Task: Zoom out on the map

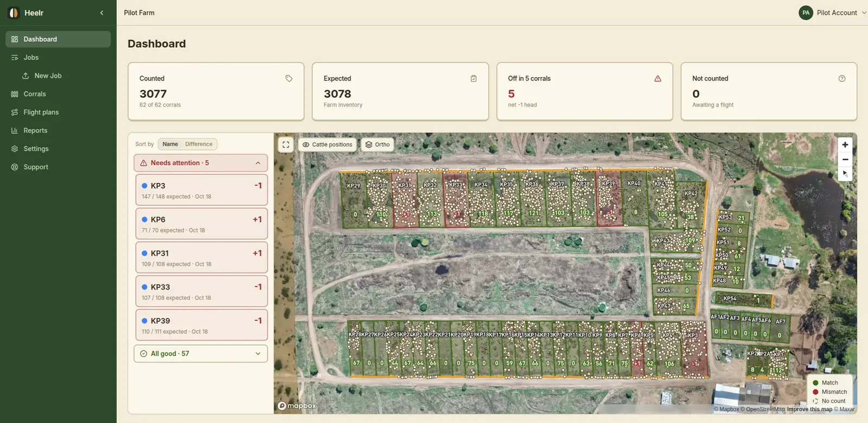Action: click(845, 159)
